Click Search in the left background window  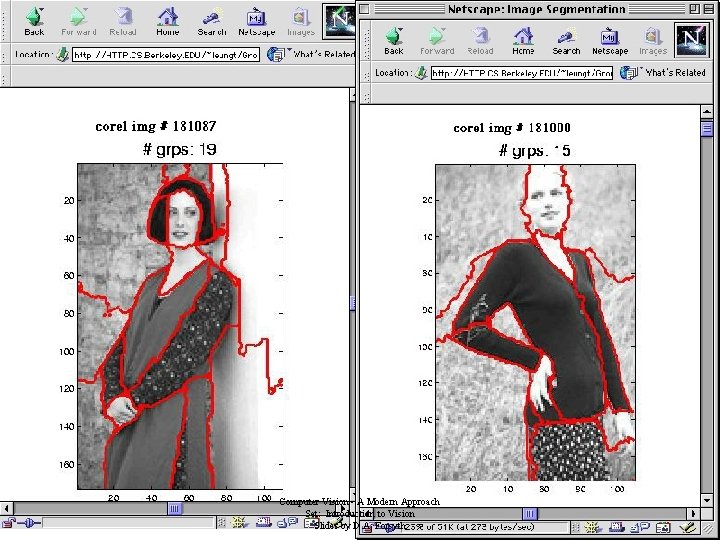(x=212, y=22)
